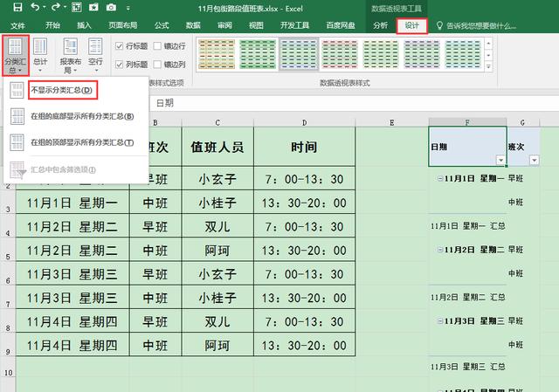Switch to the 开始 tab

click(x=52, y=25)
